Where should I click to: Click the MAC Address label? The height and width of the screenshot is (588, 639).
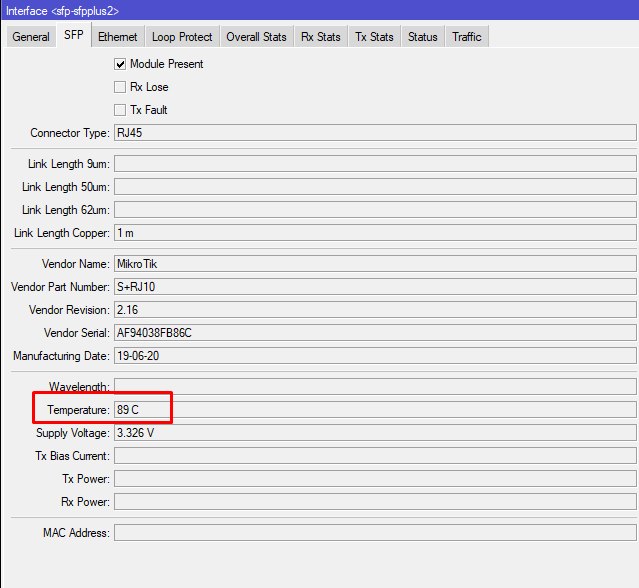pos(76,533)
